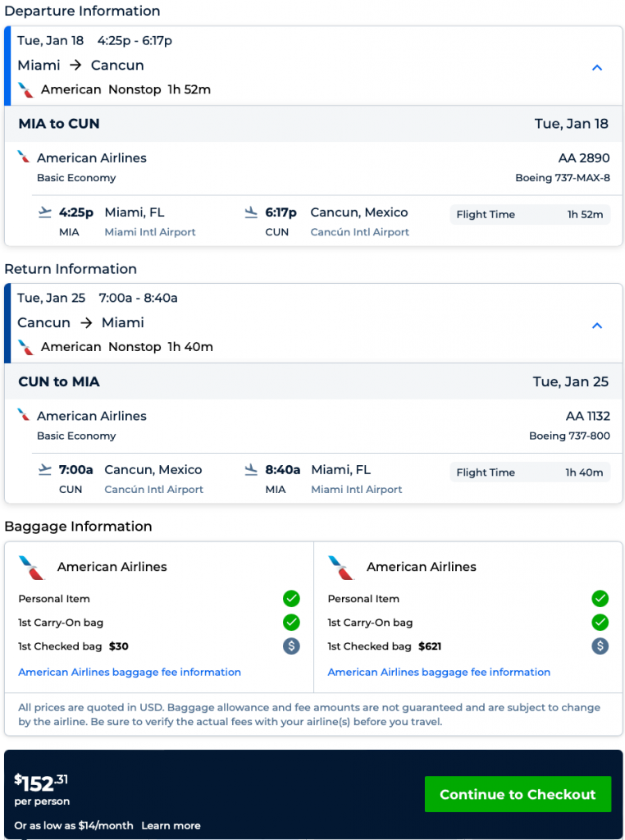Click the departing plane icon beside 4:25p
Screen dimensions: 625x840
(x=44, y=213)
